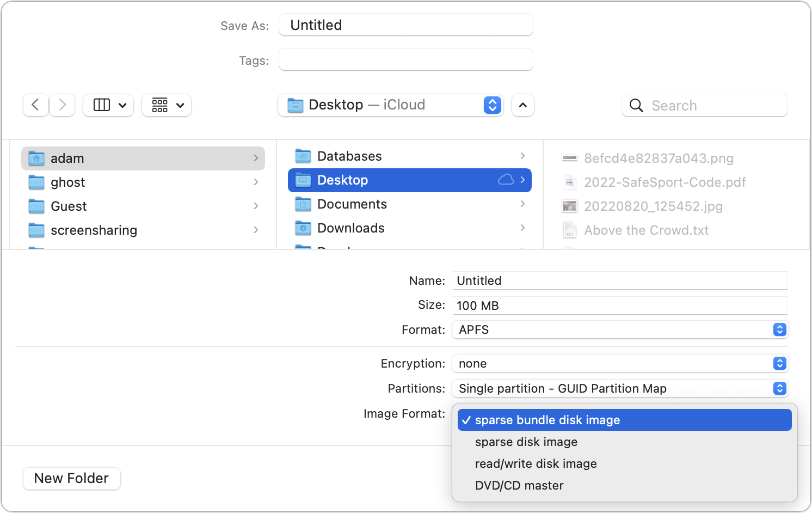
Task: Expand the Encryption dropdown
Action: pos(620,363)
